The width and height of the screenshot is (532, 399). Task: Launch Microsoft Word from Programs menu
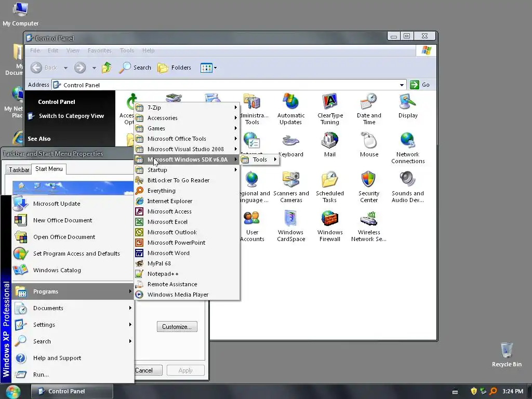point(187,253)
